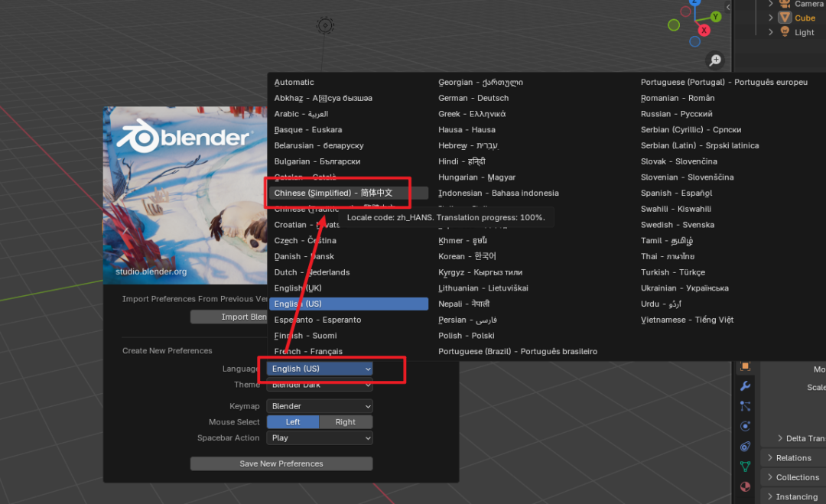
Task: Open the Material properties tab
Action: pos(745,486)
